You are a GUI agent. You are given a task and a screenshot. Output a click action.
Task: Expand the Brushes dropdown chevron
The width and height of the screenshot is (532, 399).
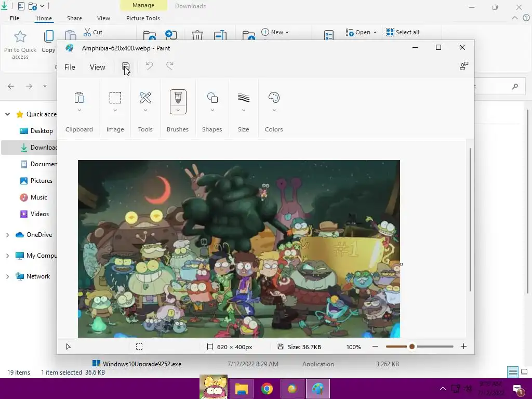[x=178, y=110]
